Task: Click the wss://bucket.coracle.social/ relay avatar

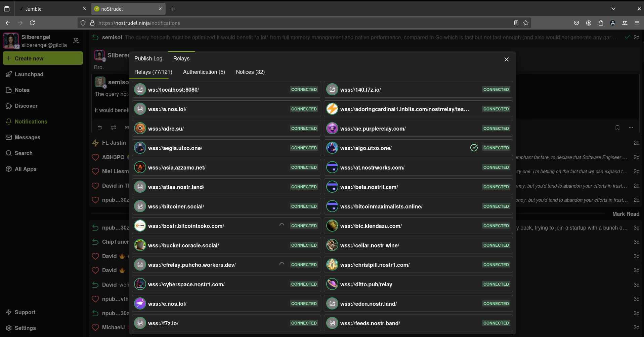Action: tap(140, 245)
